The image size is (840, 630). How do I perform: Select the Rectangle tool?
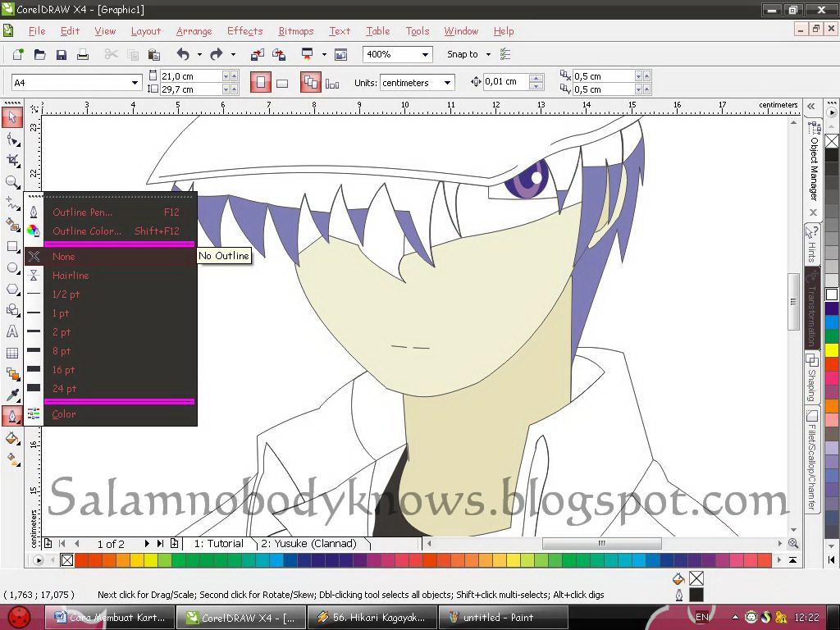[12, 246]
